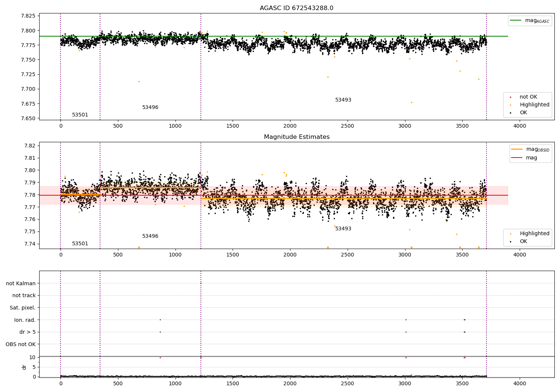Click 'not OK' legend entry in top panel
The image size is (560, 392).
coord(528,97)
